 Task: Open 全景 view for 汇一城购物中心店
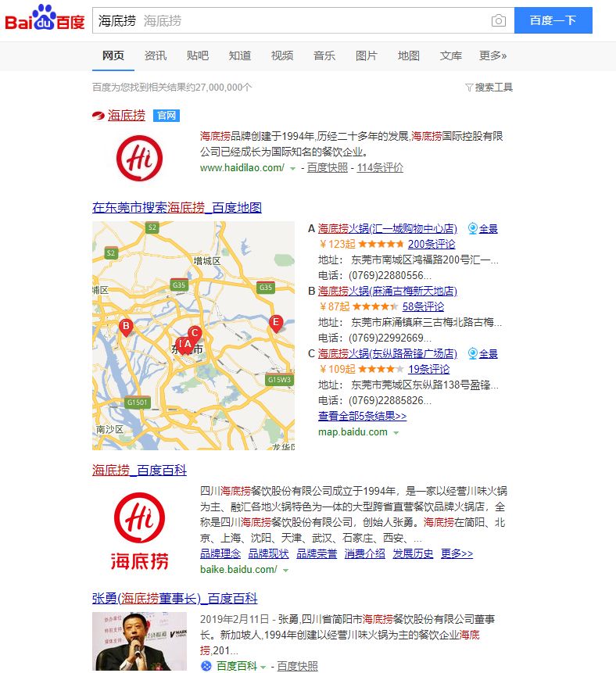483,229
